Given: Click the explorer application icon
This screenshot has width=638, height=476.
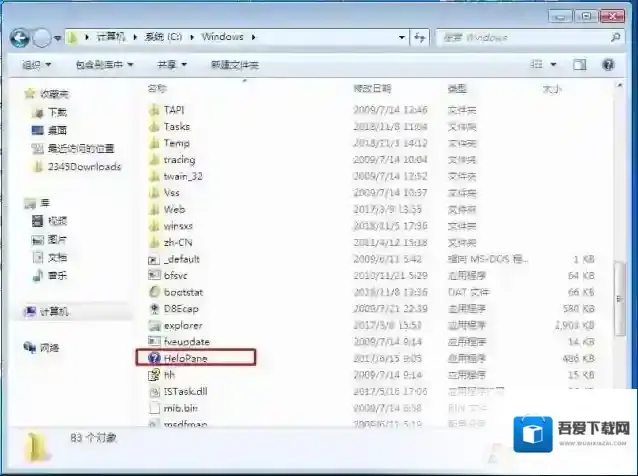Looking at the screenshot, I should click(x=154, y=325).
